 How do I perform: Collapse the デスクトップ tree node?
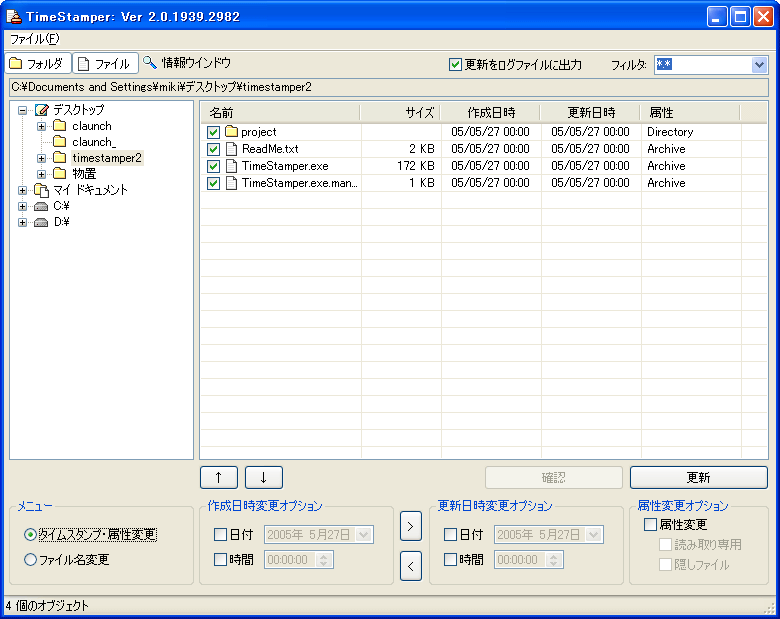coord(22,110)
